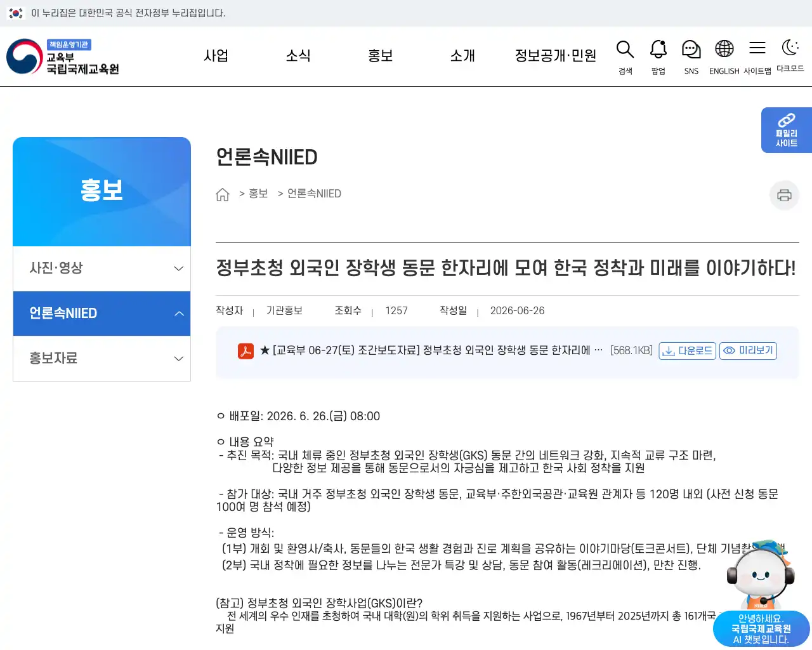Click the date 2026-06-26

[x=517, y=311]
